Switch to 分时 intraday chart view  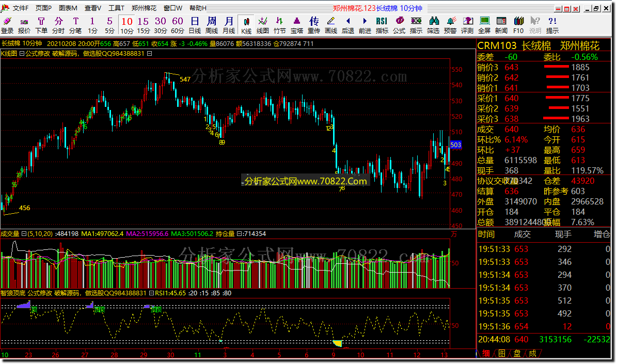tap(58, 25)
